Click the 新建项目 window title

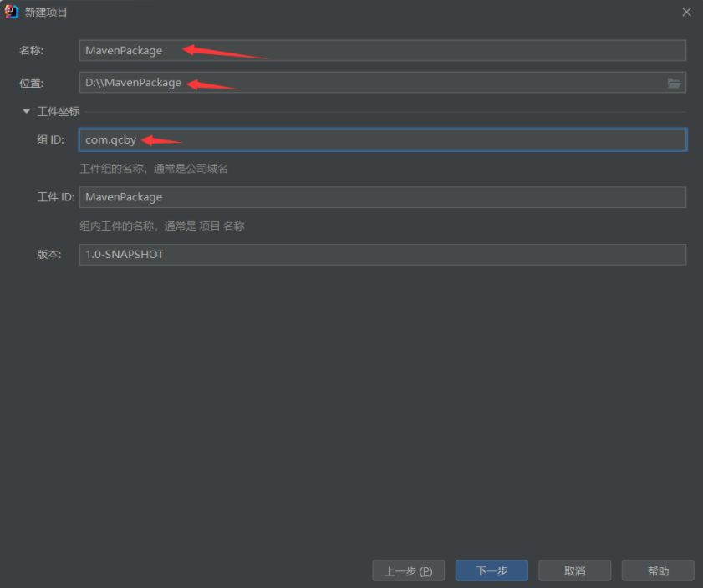(x=46, y=12)
